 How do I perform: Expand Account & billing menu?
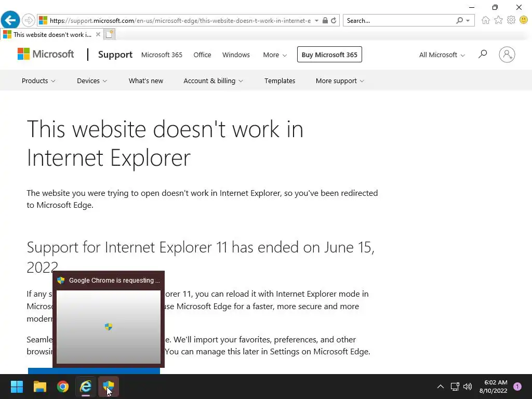coord(213,81)
